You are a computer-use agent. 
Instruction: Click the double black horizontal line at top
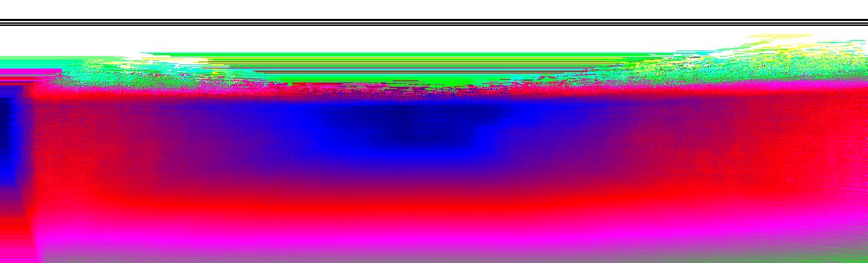(434, 22)
